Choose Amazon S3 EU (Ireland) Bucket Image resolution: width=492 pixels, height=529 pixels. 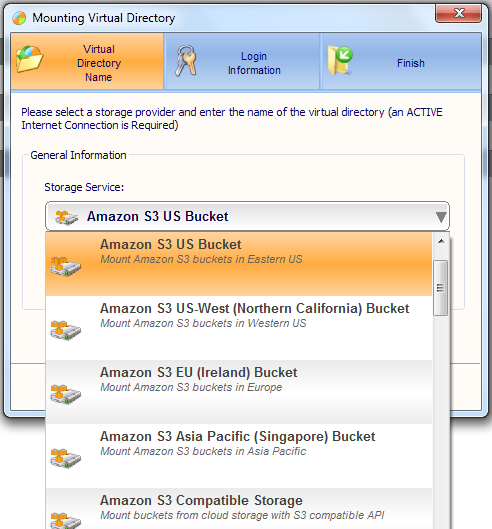(239, 392)
